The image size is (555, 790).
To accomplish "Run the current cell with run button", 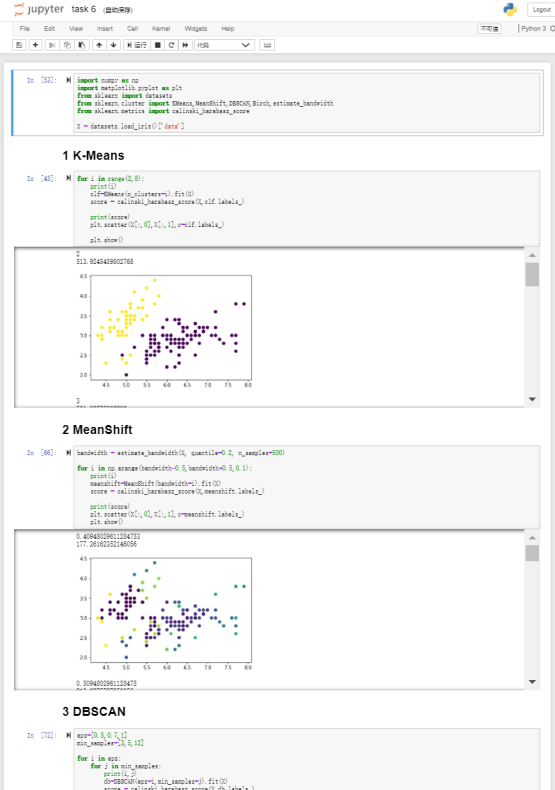I will click(x=137, y=45).
